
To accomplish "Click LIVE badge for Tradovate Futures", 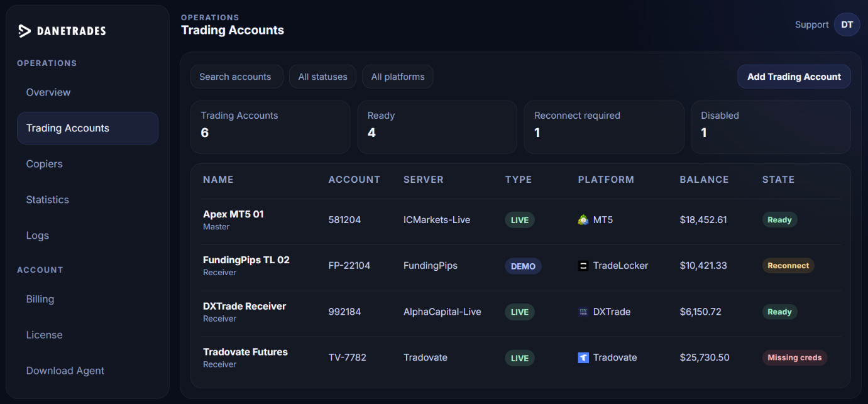I will (x=520, y=358).
